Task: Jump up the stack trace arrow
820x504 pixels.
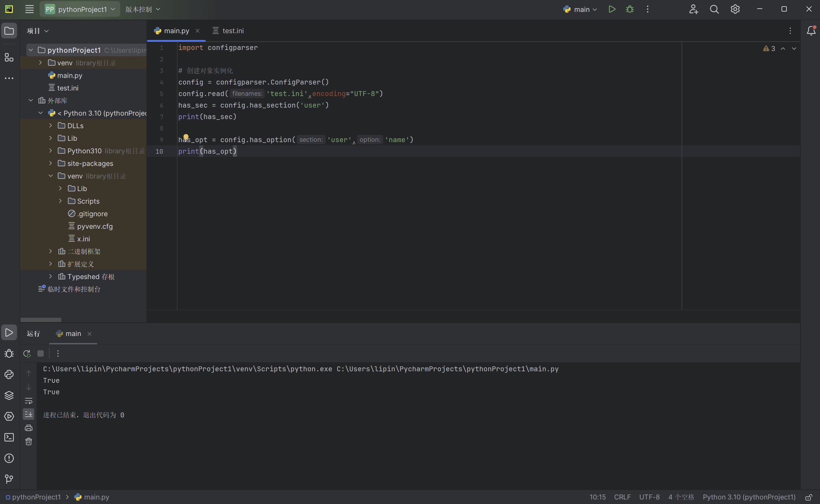Action: click(29, 373)
